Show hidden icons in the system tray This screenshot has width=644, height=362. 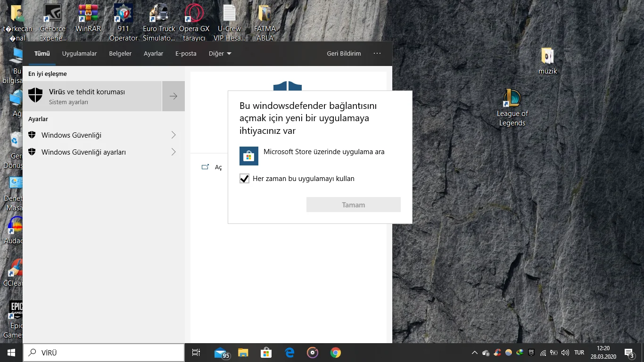click(x=474, y=352)
